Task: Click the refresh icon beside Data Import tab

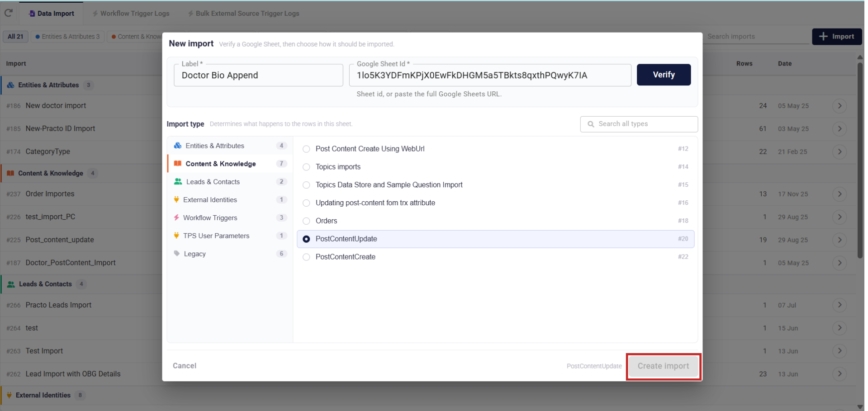Action: pos(8,13)
